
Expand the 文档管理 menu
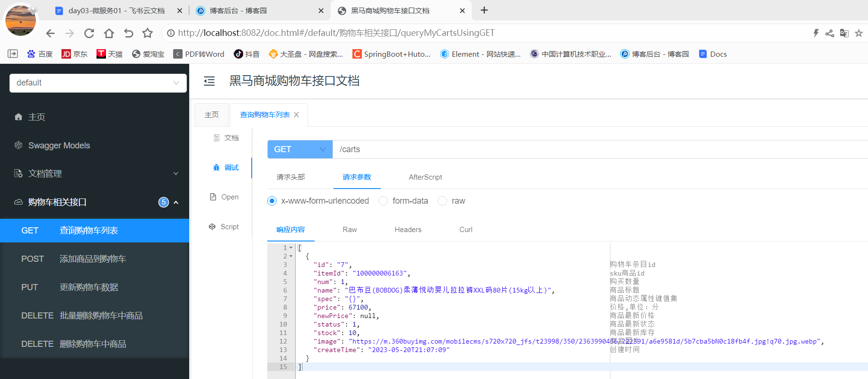click(x=95, y=173)
